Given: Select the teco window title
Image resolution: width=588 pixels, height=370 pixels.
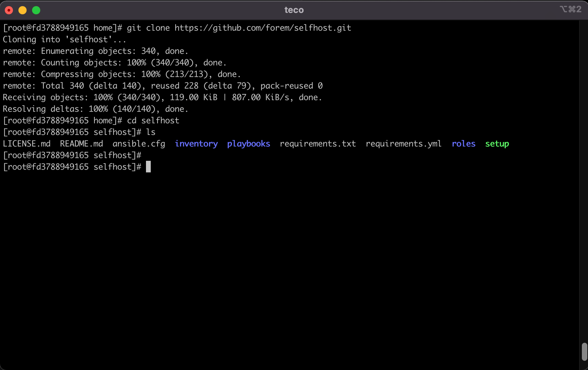Looking at the screenshot, I should tap(294, 10).
